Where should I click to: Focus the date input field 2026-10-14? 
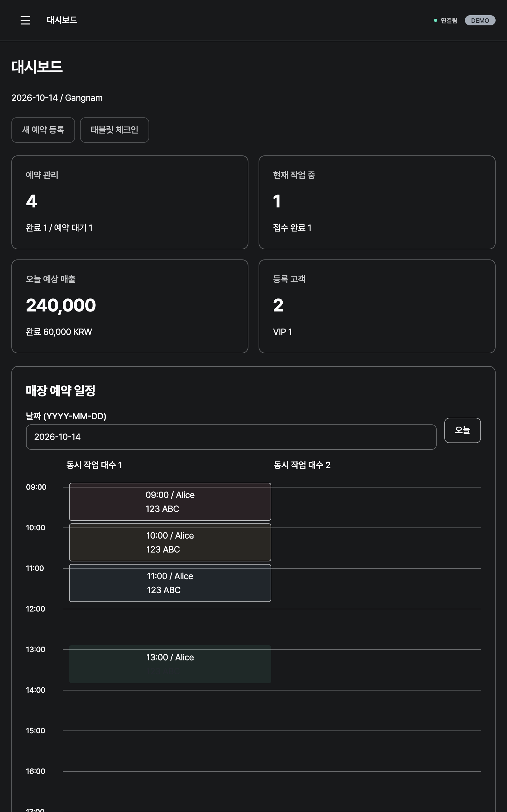tap(231, 437)
